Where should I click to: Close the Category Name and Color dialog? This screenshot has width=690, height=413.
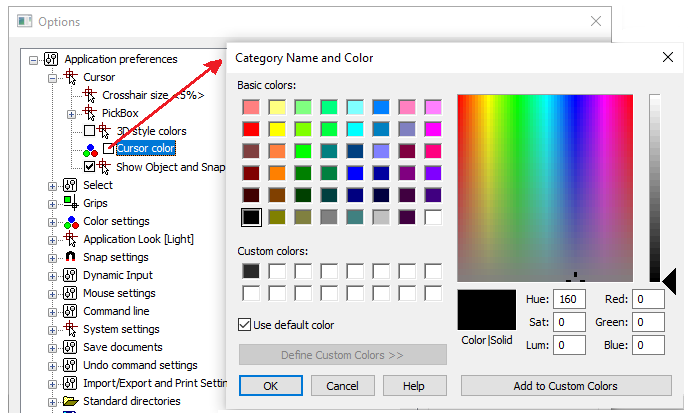(668, 57)
